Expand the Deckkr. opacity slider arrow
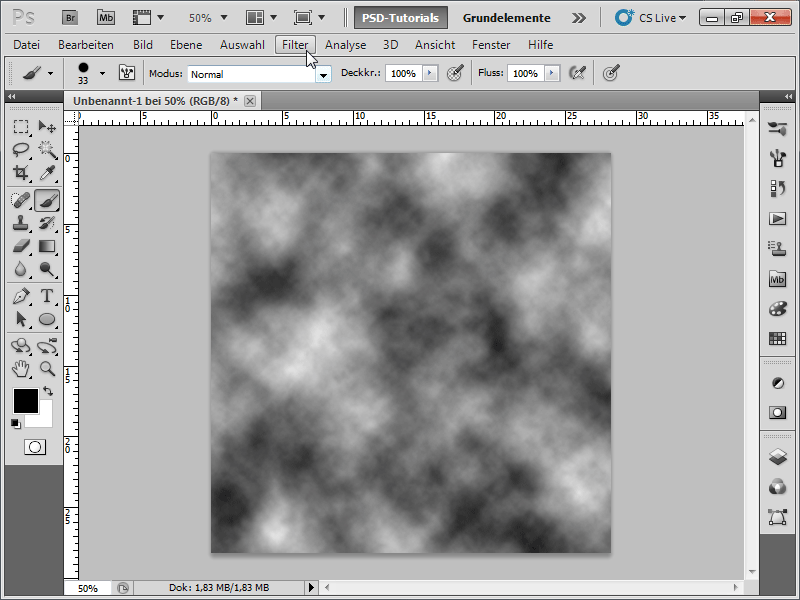Viewport: 800px width, 600px height. pos(430,73)
